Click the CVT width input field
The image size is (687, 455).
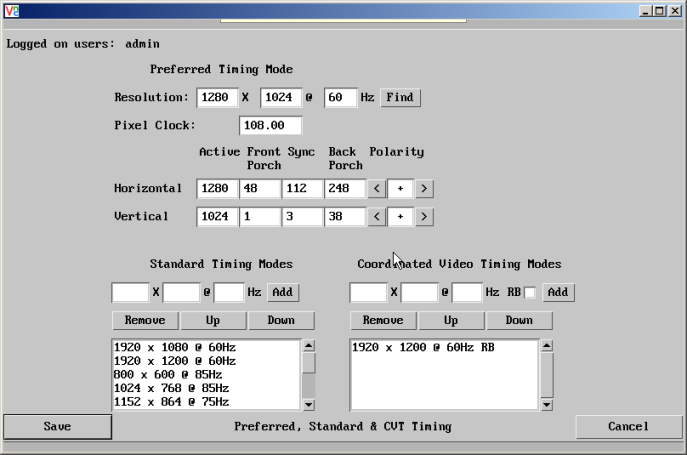pyautogui.click(x=368, y=292)
